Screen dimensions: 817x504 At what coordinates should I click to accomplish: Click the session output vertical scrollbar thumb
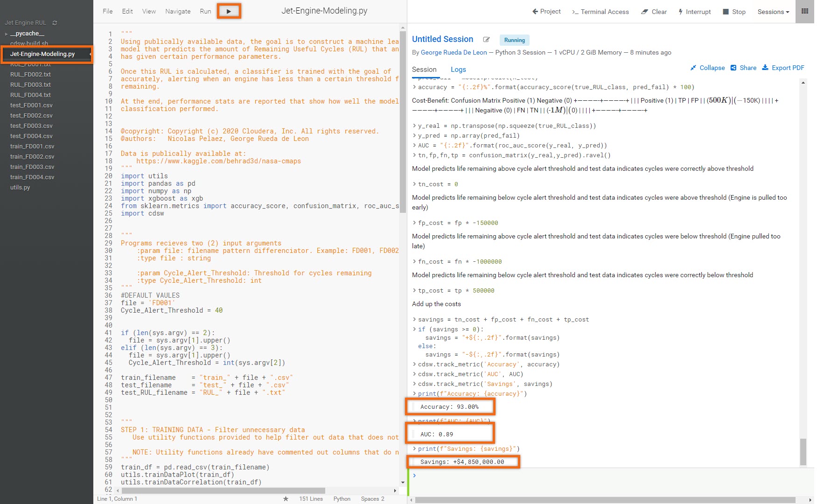tap(803, 452)
